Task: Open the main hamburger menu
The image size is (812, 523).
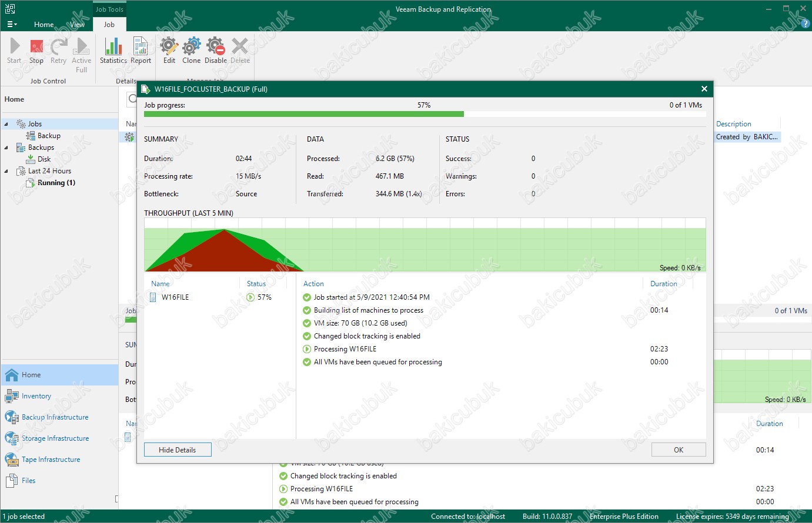Action: (x=12, y=25)
